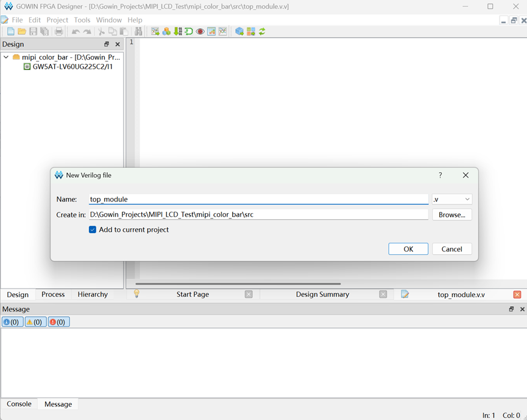Click the green circular arrows run-all icon
The height and width of the screenshot is (420, 527).
[x=262, y=32]
